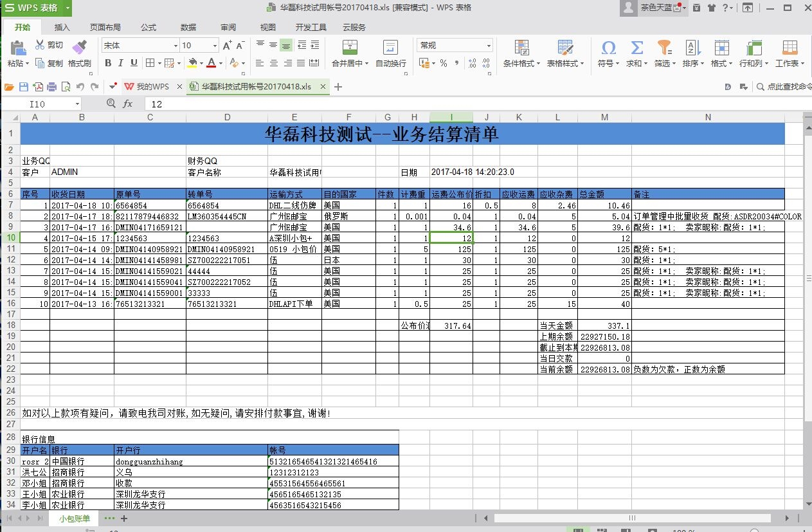812x532 pixels.
Task: Click the Sum (求和) sigma icon
Action: pos(636,48)
